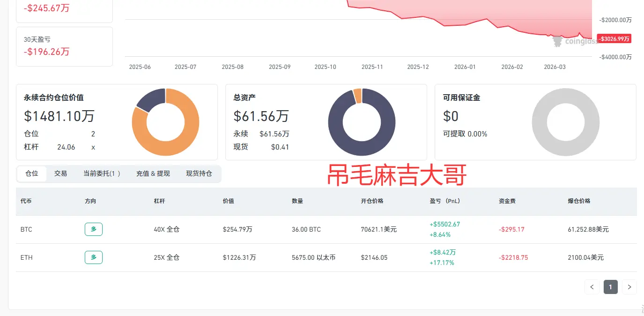Click the +$5502.67 PnL value

tap(445, 225)
